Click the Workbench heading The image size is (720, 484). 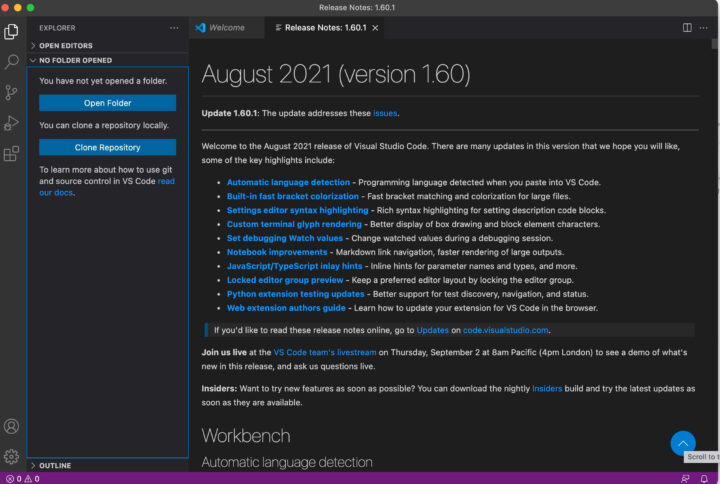coord(246,436)
